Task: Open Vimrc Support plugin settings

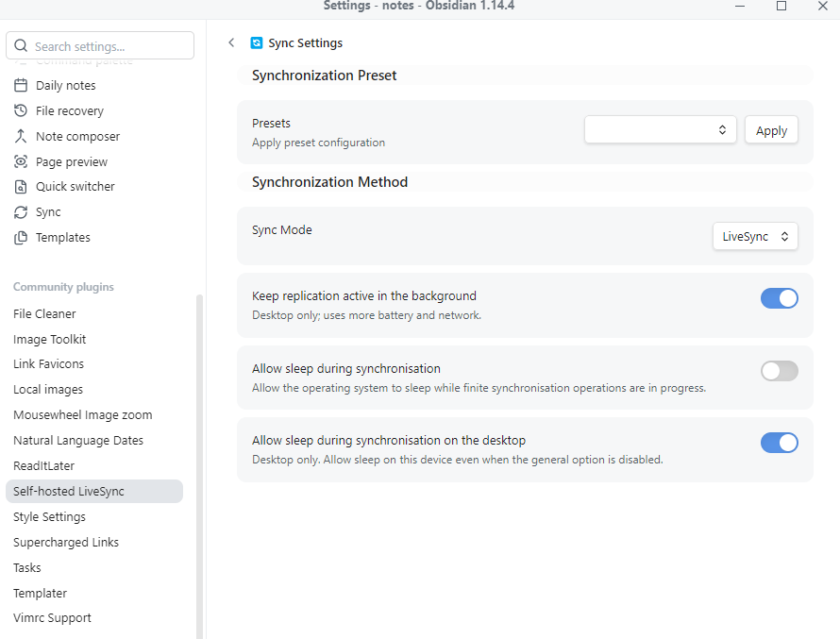Action: (x=94, y=618)
